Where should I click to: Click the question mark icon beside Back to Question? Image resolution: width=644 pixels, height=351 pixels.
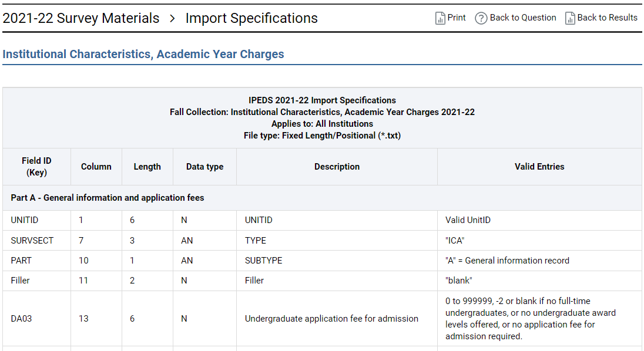[x=481, y=18]
